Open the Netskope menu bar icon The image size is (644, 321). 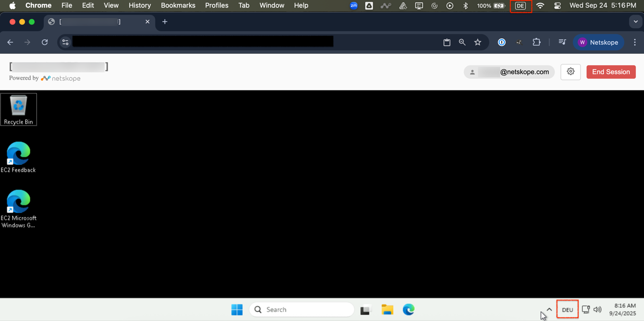(x=386, y=6)
